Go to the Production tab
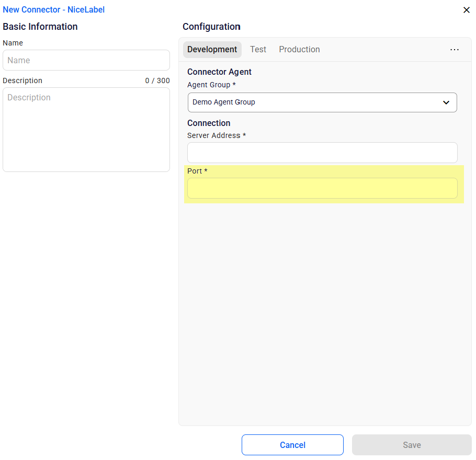Screen dimensions: 476x460 299,50
